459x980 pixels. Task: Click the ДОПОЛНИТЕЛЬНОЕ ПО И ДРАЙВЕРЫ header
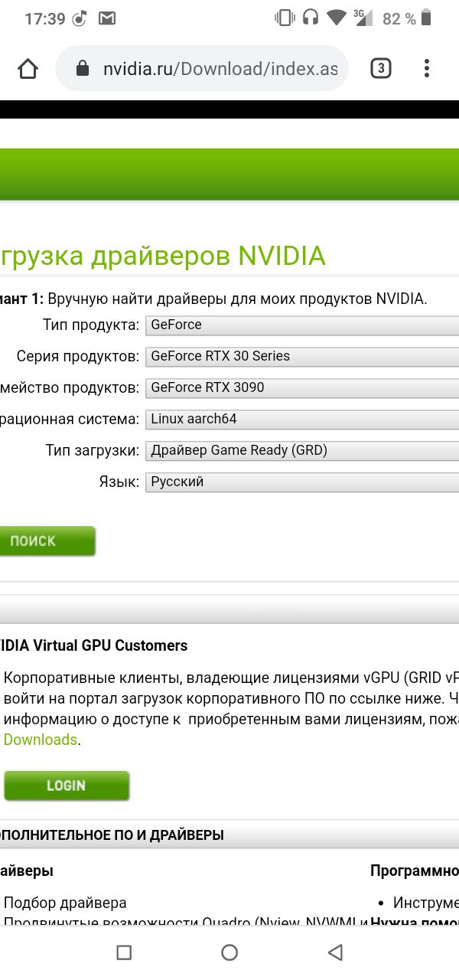tap(112, 835)
